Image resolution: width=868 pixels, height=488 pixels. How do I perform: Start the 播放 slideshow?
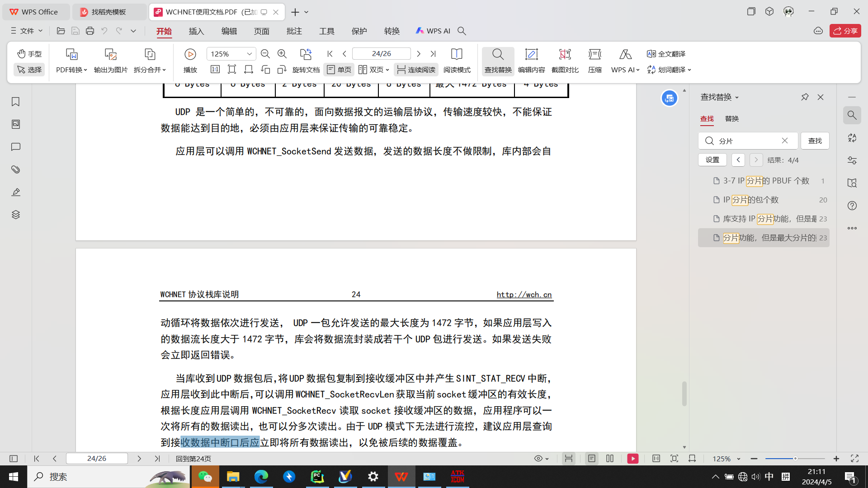point(190,61)
